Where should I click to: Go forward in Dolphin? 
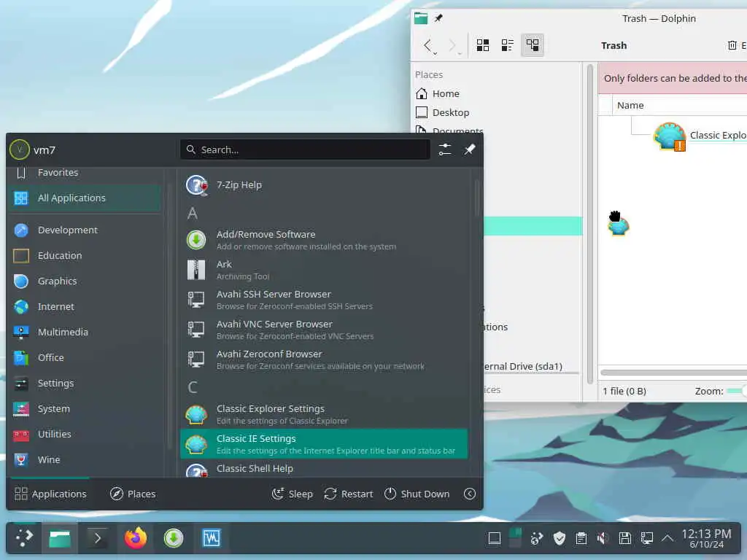click(x=452, y=45)
